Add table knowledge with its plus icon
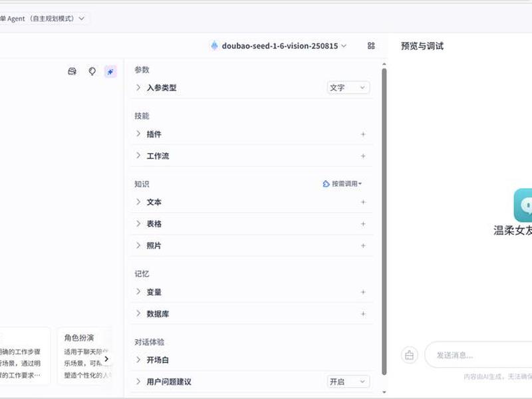The image size is (532, 399). (363, 224)
